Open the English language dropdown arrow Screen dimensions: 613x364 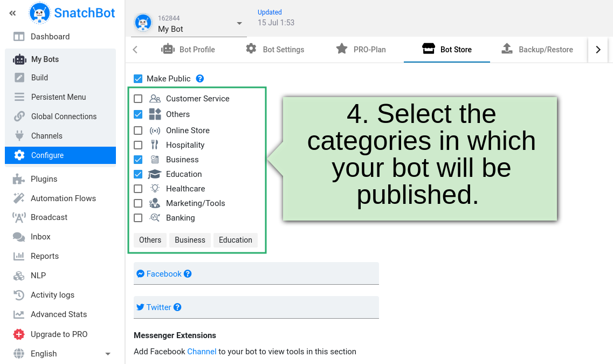coord(108,354)
